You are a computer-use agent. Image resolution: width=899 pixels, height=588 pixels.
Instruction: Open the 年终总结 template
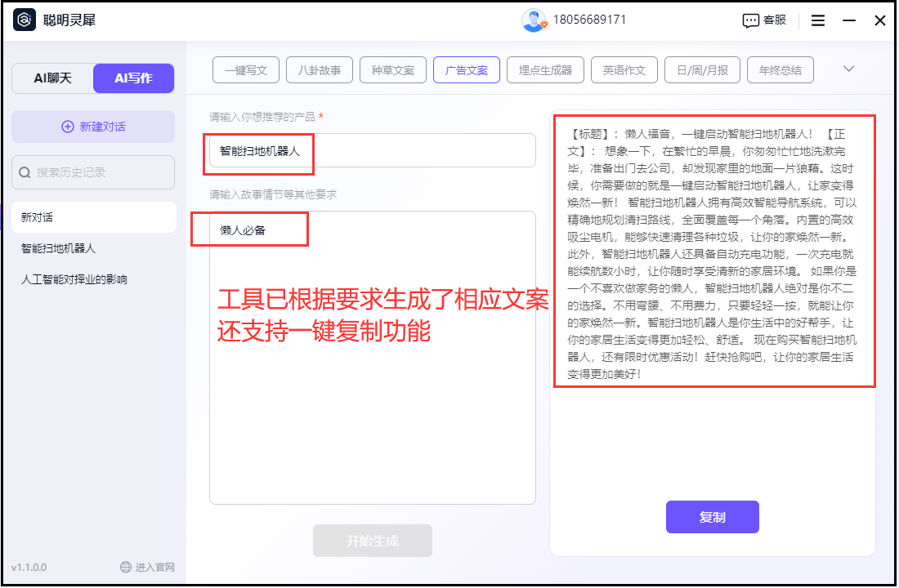(x=780, y=69)
